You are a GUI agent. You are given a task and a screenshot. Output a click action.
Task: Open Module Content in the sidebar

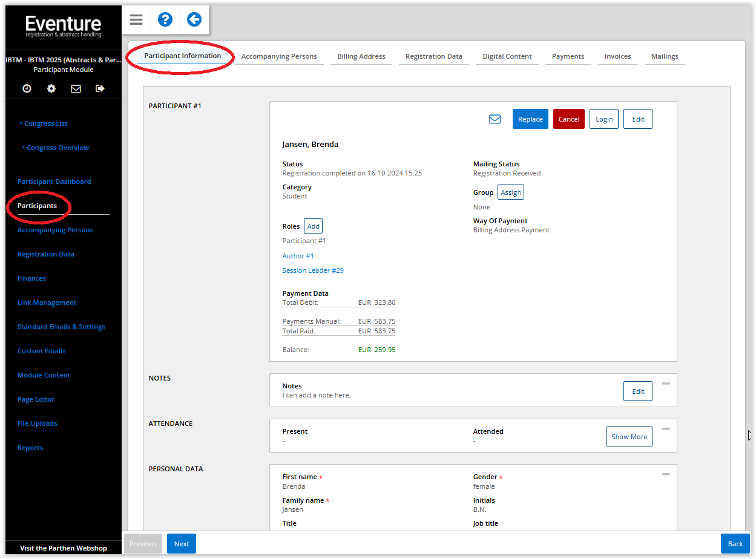[44, 375]
